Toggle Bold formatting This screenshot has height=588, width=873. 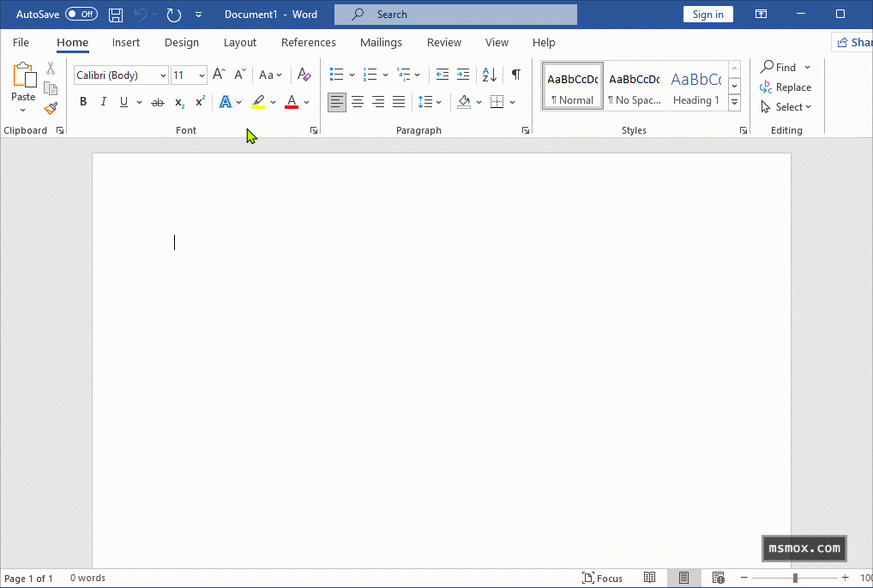tap(83, 102)
